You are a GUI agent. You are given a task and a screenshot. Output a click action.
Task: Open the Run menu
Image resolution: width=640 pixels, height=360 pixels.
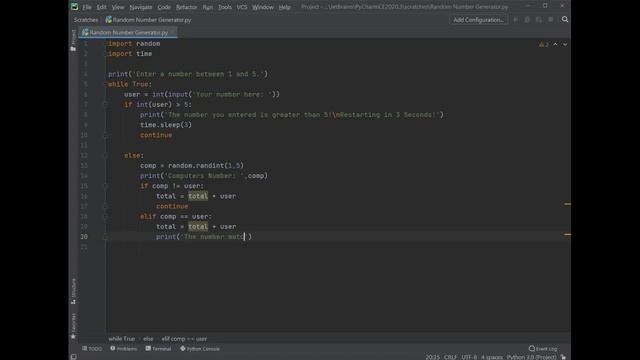click(x=208, y=7)
